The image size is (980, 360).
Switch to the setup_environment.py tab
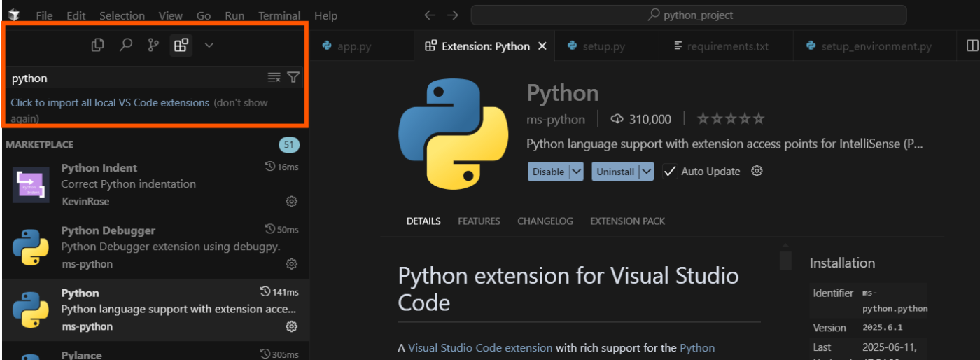point(875,46)
